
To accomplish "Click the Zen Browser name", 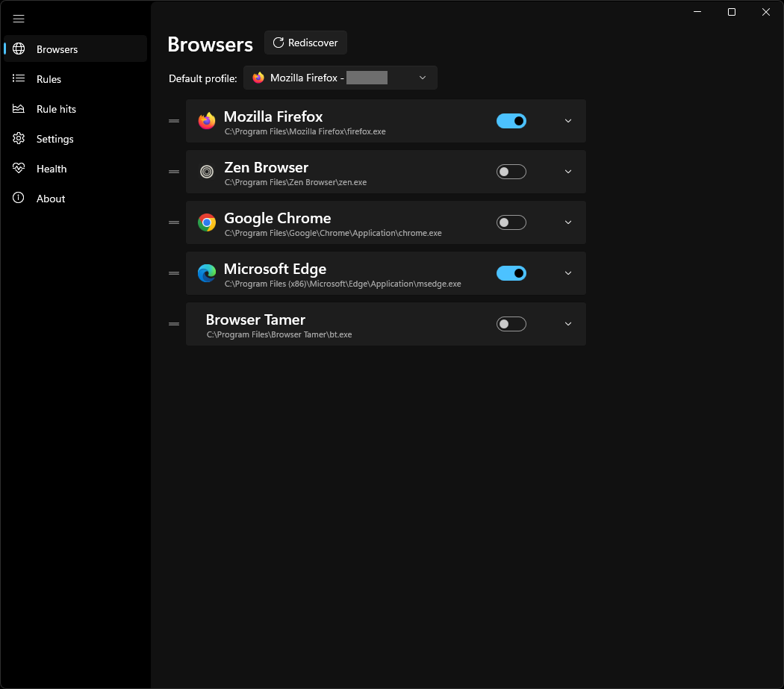I will point(266,167).
